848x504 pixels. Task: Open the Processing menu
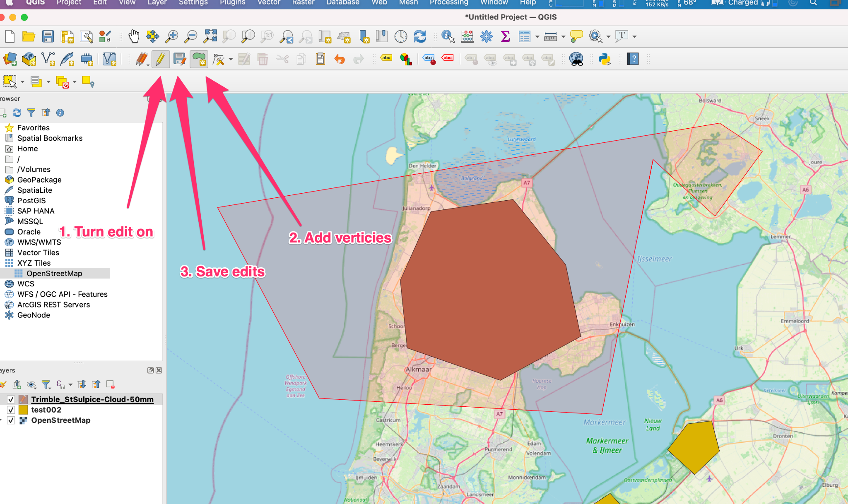coord(448,2)
